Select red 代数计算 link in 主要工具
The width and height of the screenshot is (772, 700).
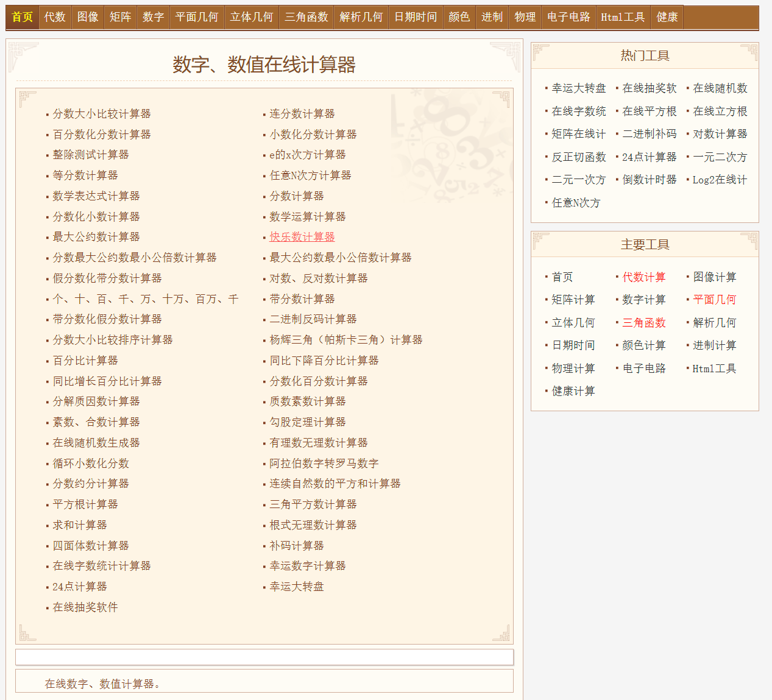tap(643, 277)
